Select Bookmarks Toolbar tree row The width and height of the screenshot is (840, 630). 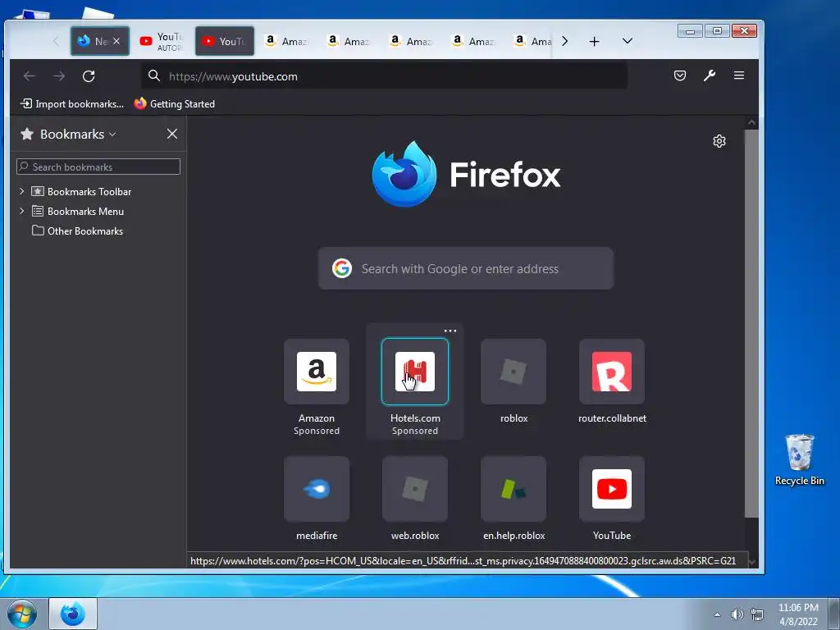(98, 191)
